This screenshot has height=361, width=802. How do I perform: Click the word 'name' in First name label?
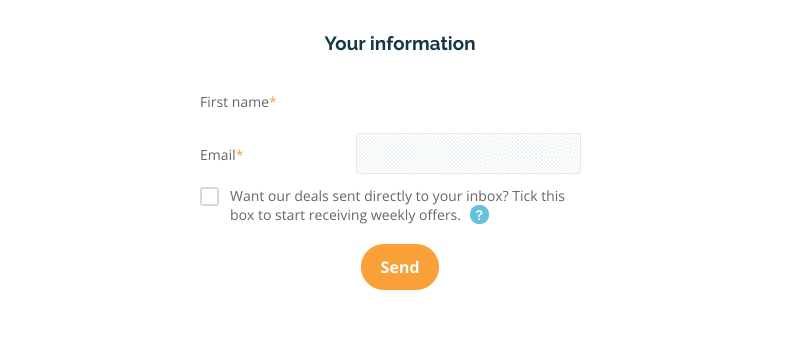click(x=250, y=102)
